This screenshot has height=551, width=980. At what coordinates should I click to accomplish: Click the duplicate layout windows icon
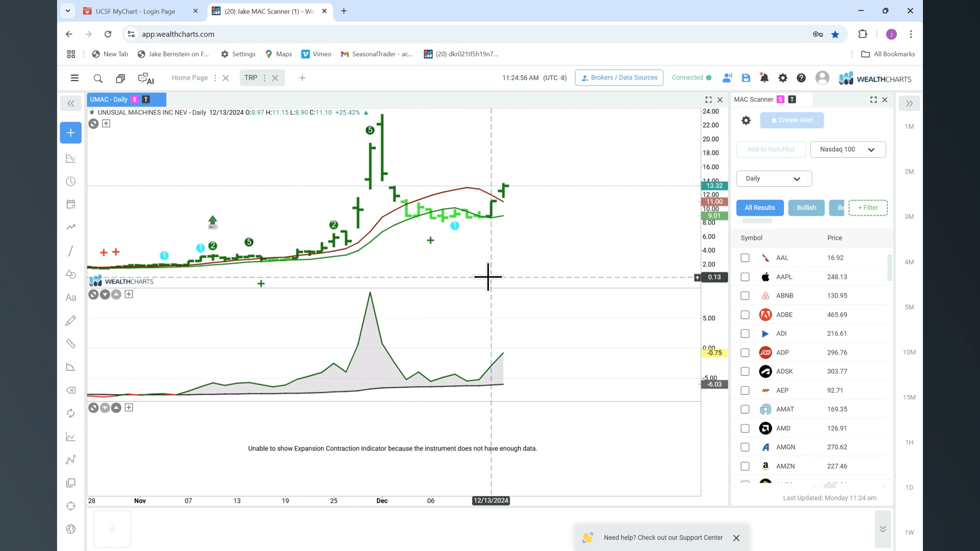coord(120,78)
